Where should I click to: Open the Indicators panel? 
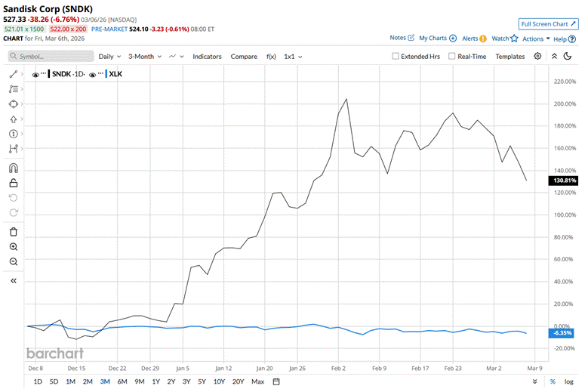(x=207, y=56)
